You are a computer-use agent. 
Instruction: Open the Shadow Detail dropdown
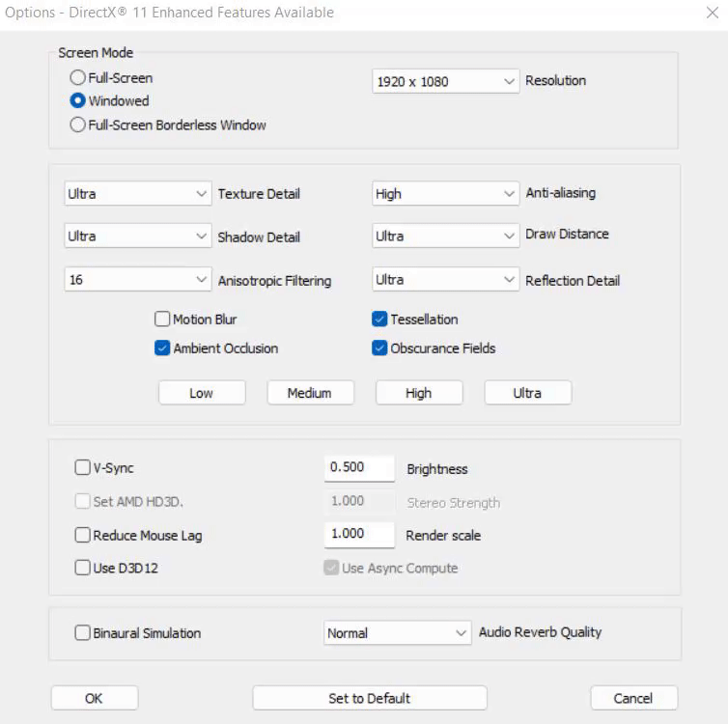pyautogui.click(x=137, y=237)
